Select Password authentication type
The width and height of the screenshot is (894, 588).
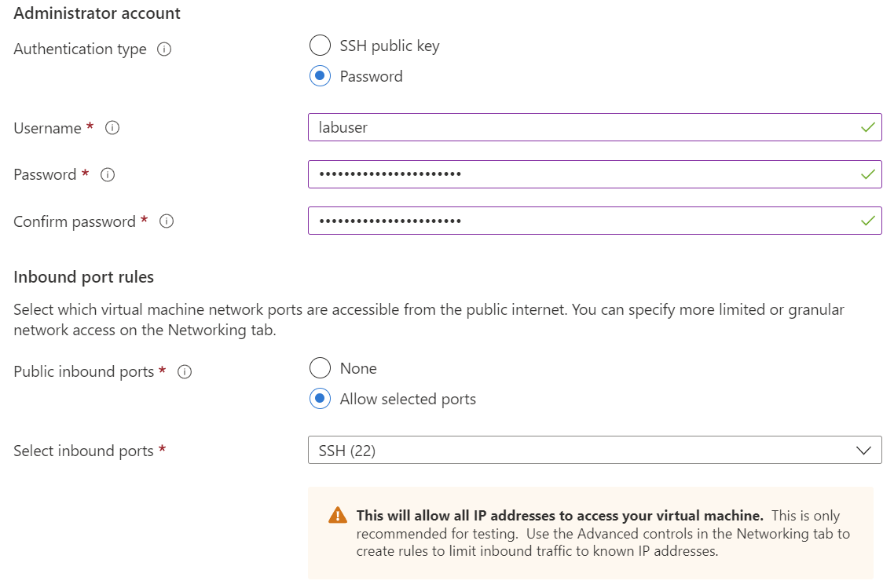coord(320,76)
